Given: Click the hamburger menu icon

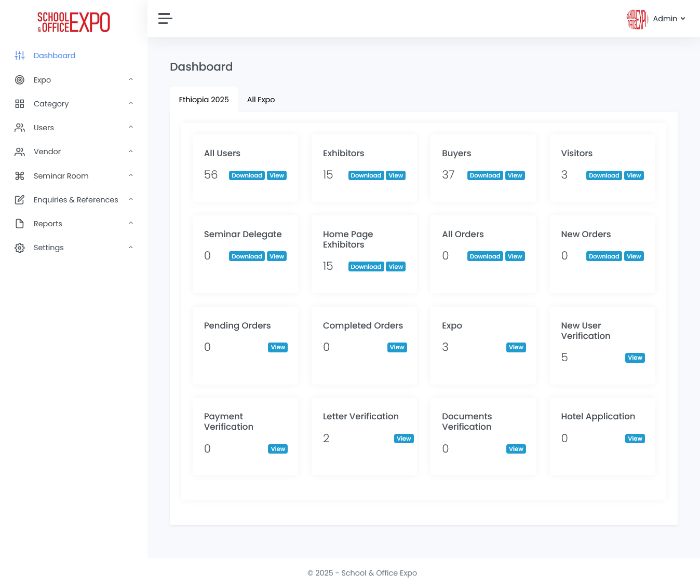Looking at the screenshot, I should (x=165, y=19).
